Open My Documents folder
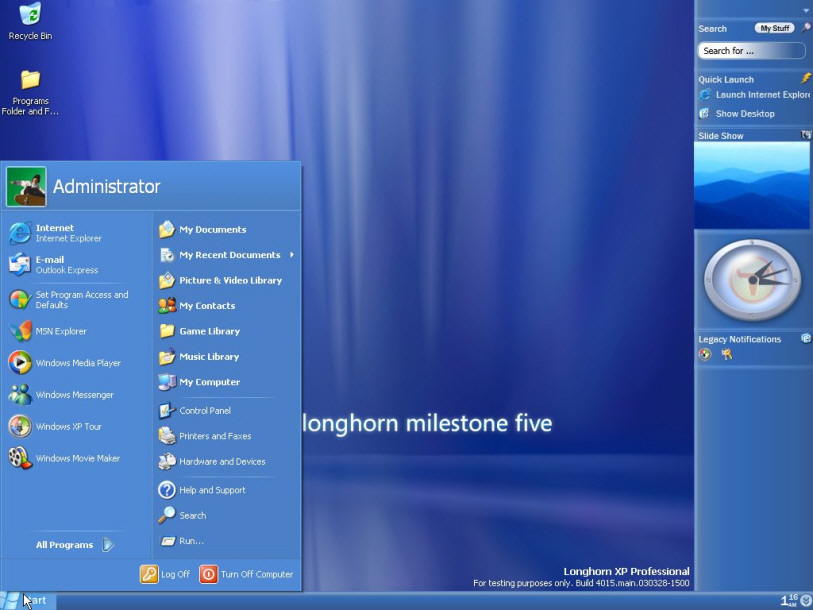The width and height of the screenshot is (813, 610). coord(202,229)
